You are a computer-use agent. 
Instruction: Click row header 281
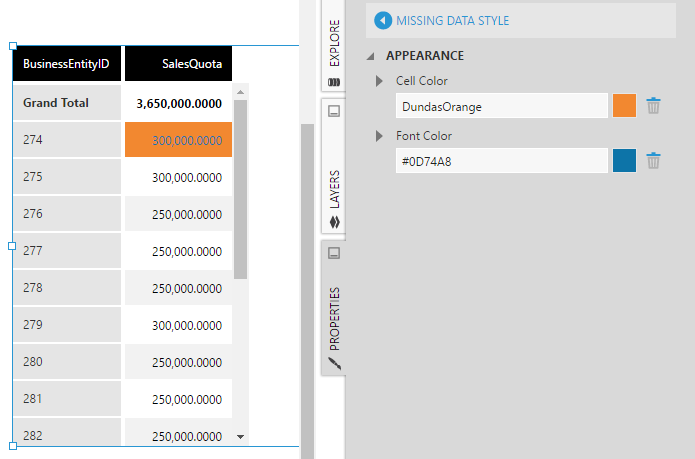(x=66, y=399)
